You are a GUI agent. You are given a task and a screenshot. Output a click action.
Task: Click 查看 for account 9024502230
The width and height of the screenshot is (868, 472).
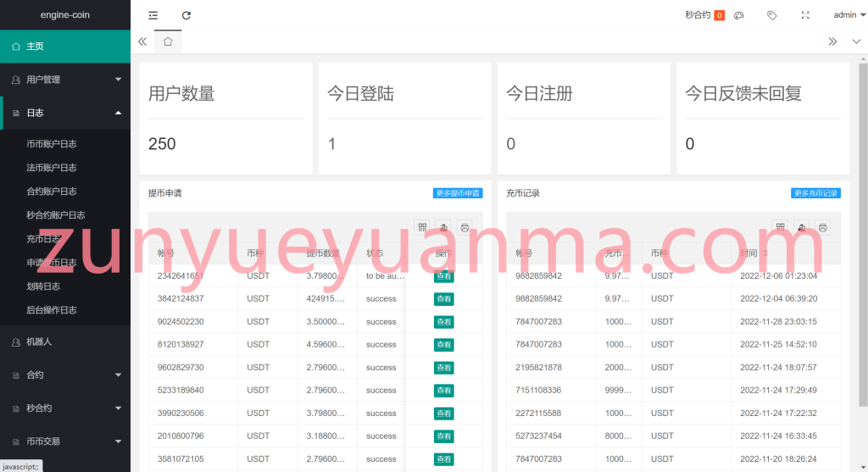(x=444, y=322)
